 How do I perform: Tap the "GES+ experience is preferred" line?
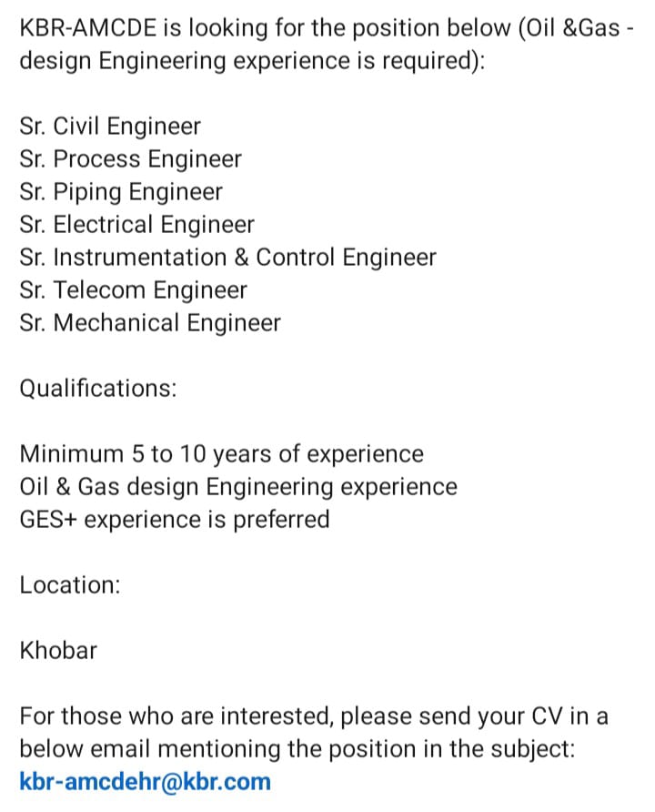pyautogui.click(x=174, y=520)
